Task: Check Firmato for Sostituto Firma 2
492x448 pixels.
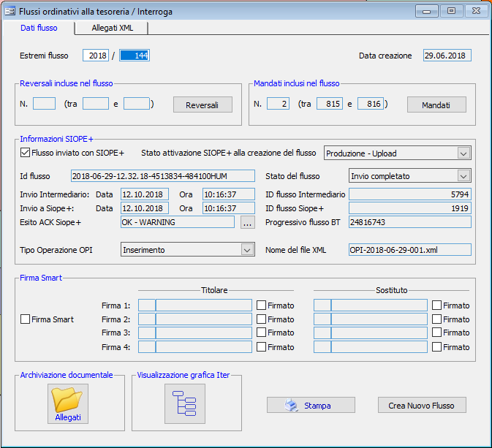Action: tap(436, 319)
